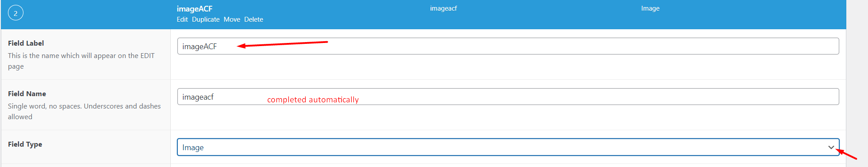The height and width of the screenshot is (167, 868).
Task: Open the imageACF field title in header
Action: tap(195, 9)
